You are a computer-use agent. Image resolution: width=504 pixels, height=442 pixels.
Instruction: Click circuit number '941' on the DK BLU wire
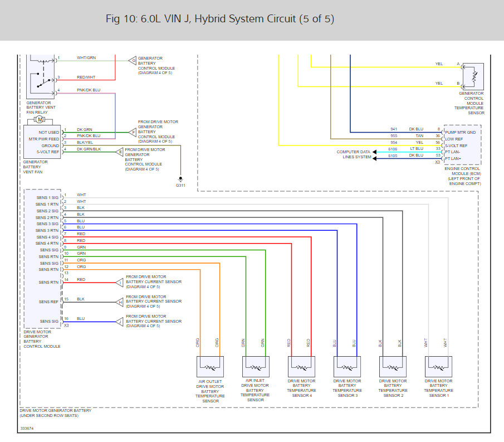pyautogui.click(x=394, y=129)
